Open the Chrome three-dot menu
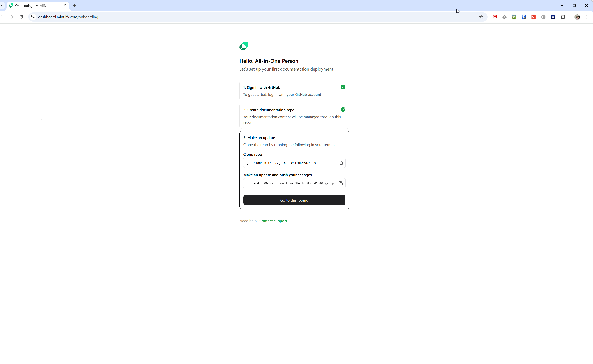593x364 pixels. (587, 17)
